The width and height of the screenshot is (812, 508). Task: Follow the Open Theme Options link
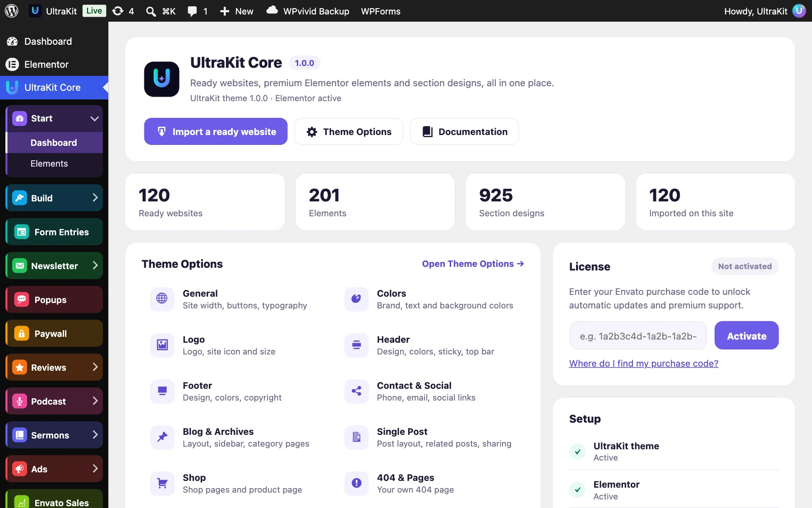coord(473,264)
